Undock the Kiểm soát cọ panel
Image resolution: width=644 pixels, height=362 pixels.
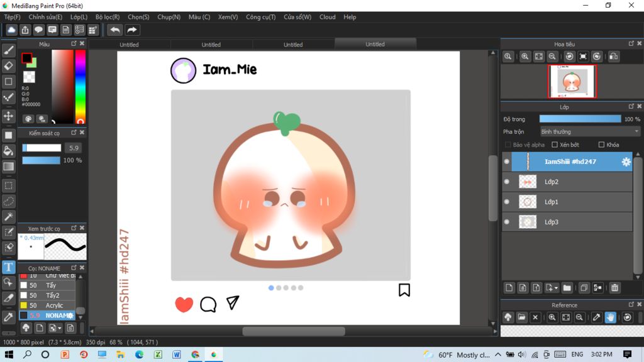pyautogui.click(x=74, y=133)
